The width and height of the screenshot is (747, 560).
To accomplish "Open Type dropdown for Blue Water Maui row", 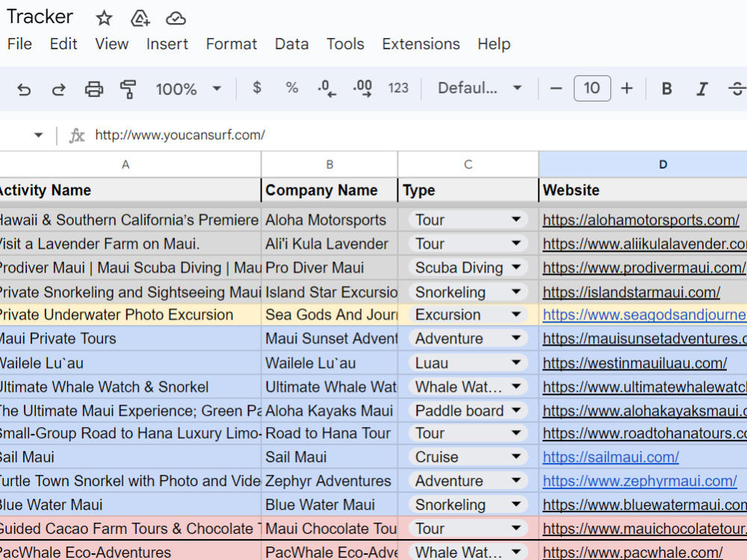I will coord(516,504).
